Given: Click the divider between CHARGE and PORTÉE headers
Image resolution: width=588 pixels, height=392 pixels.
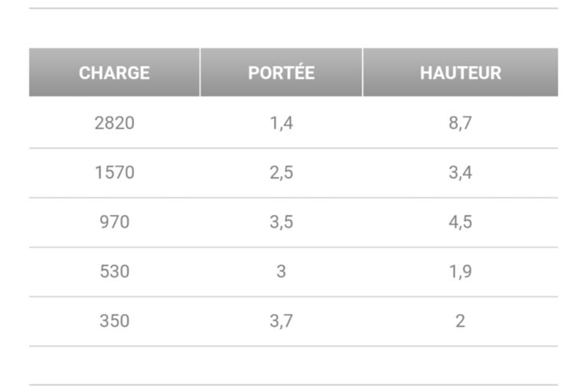Looking at the screenshot, I should click(201, 73).
